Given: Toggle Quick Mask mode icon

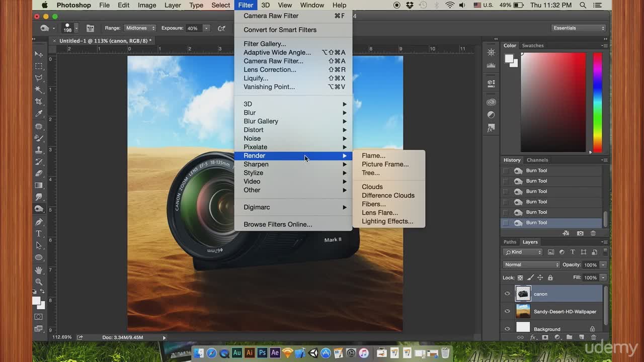Looking at the screenshot, I should coord(39,317).
